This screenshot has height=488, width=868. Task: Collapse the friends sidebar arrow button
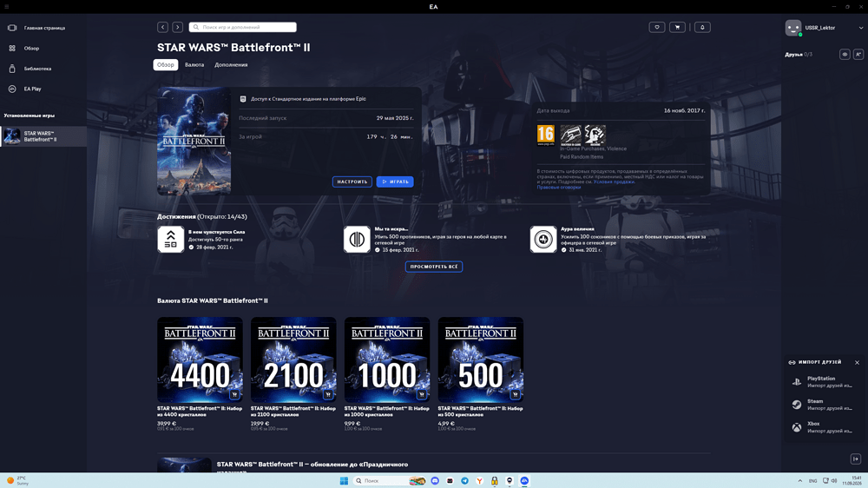855,458
